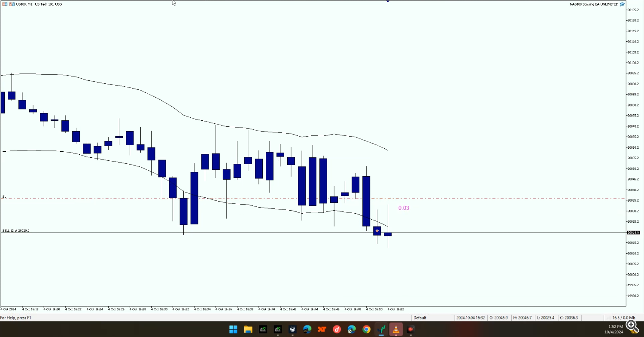644x337 pixels.
Task: Click the O: 20045.9 open value
Action: (x=498, y=318)
